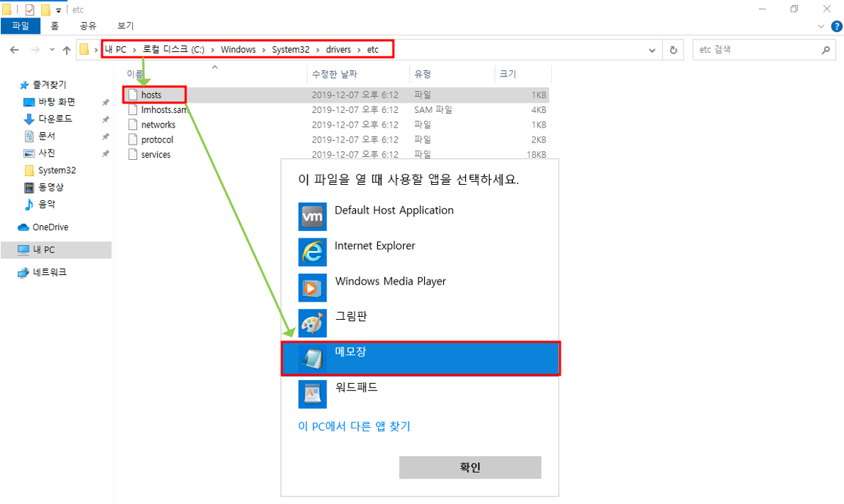This screenshot has width=844, height=504.
Task: Choose 워드패드 to open file
Action: 420,394
